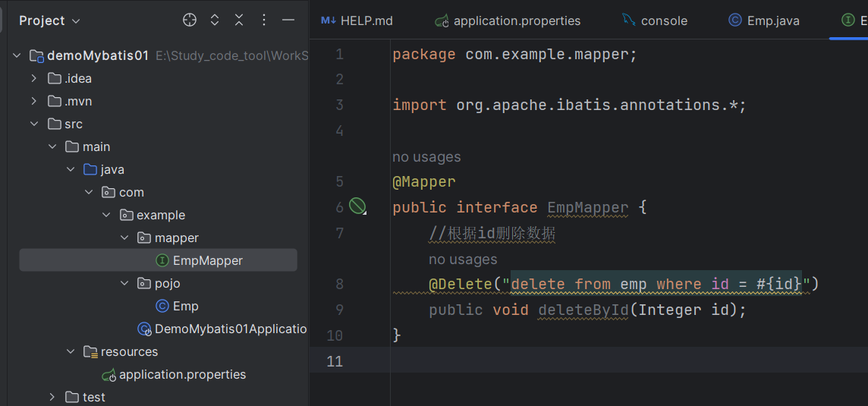Click the Collapse All icon in Project panel
The height and width of the screenshot is (406, 868).
[239, 20]
